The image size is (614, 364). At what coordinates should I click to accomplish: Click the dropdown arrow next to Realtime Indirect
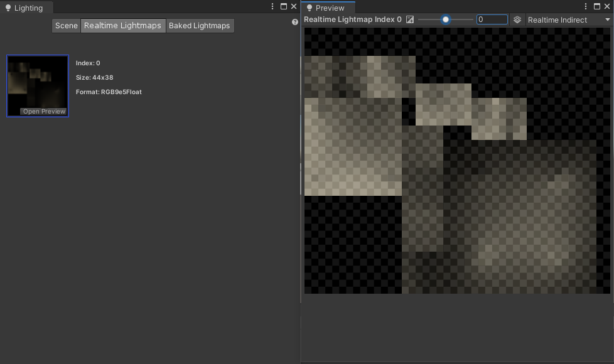(607, 19)
